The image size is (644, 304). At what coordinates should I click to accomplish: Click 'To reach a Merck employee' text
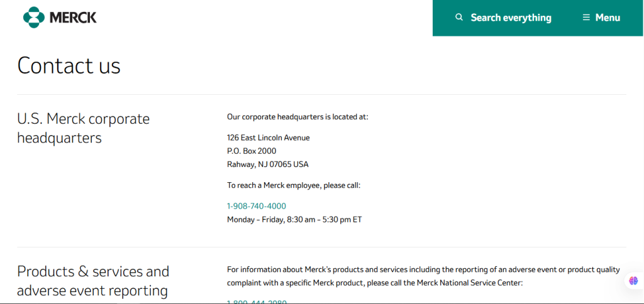pos(293,185)
